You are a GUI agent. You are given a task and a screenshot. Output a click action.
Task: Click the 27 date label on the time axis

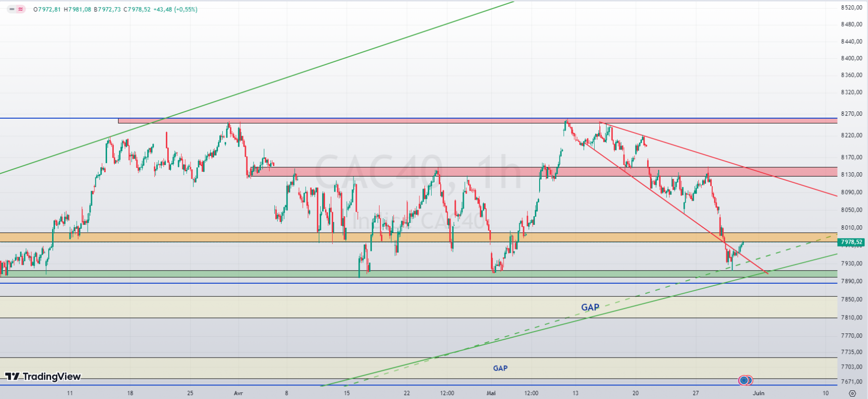(x=696, y=393)
